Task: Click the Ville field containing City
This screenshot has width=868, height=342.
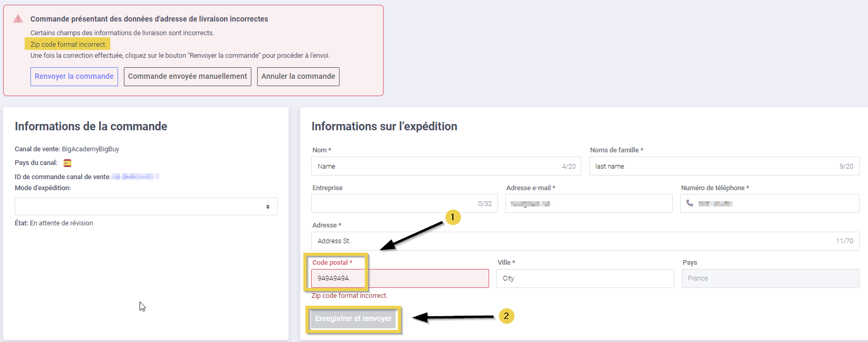Action: point(585,278)
